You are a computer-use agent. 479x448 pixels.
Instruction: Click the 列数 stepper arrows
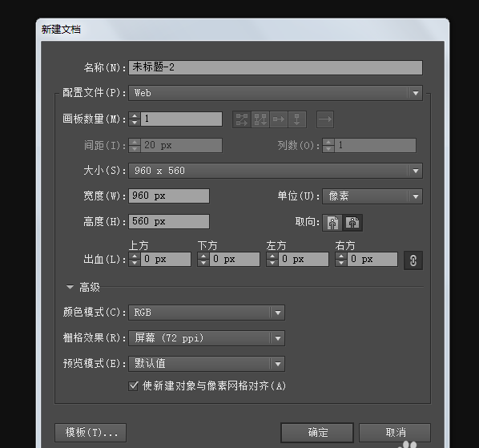click(x=328, y=145)
